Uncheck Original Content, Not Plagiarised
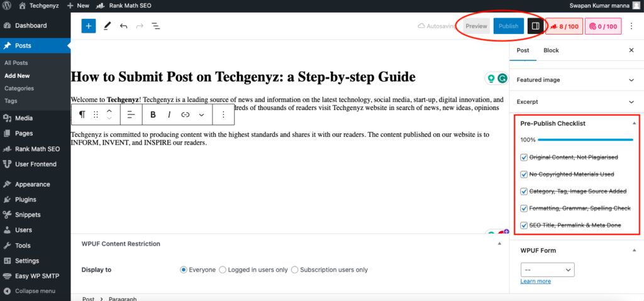 tap(524, 157)
